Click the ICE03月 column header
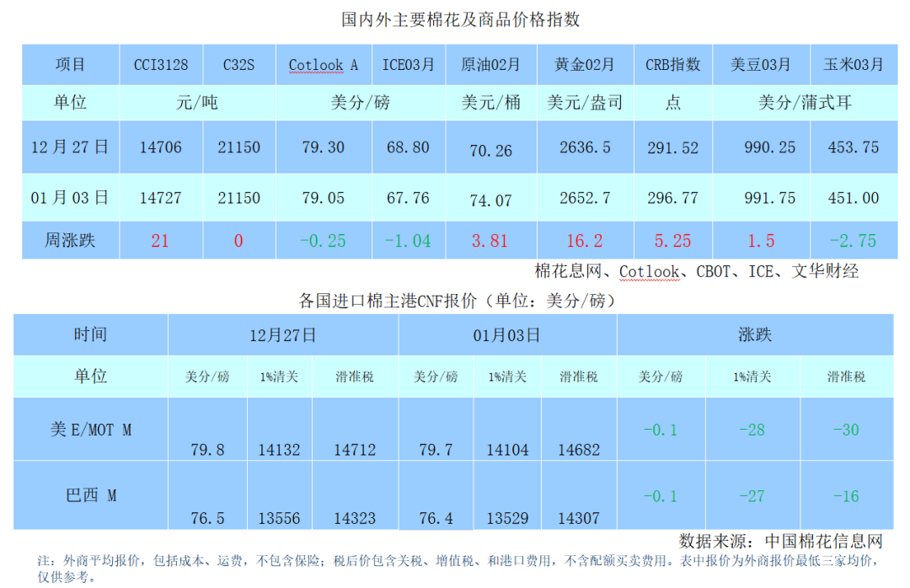910x588 pixels. point(409,63)
